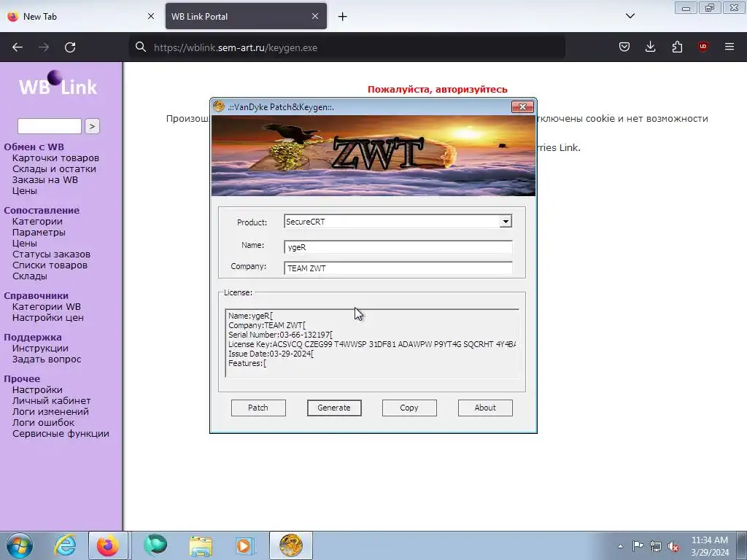Click the Name field containing ygeR
This screenshot has width=747, height=560.
[398, 247]
